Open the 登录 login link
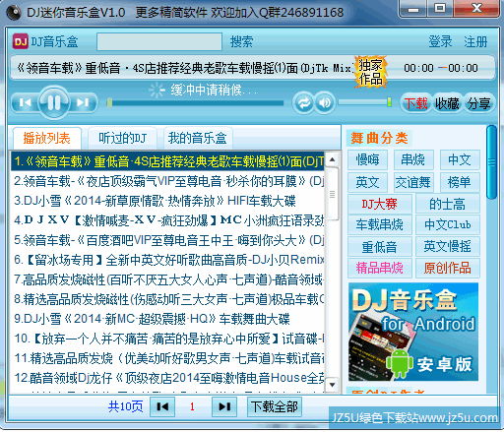504x432 pixels. click(440, 41)
